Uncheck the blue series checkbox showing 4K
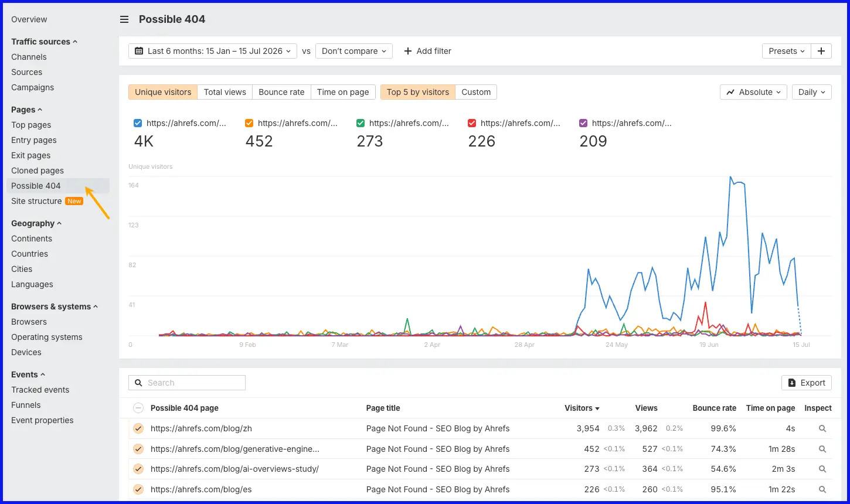The image size is (850, 504). pyautogui.click(x=138, y=123)
